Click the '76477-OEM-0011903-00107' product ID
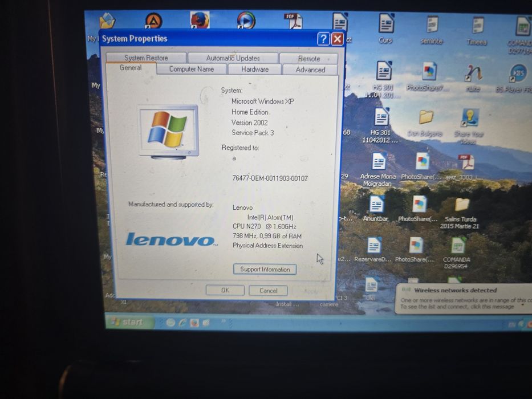The height and width of the screenshot is (399, 532). point(270,178)
